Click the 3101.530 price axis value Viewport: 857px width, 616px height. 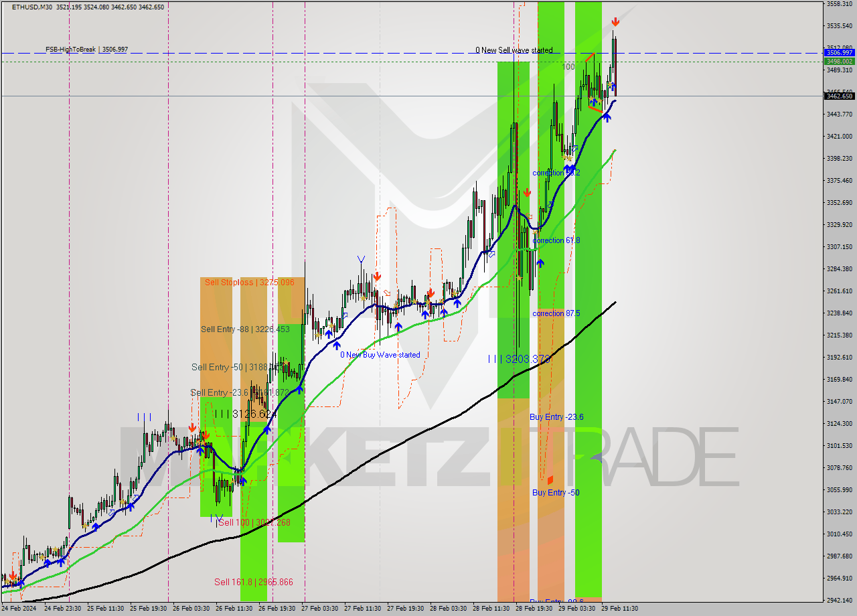pyautogui.click(x=839, y=446)
